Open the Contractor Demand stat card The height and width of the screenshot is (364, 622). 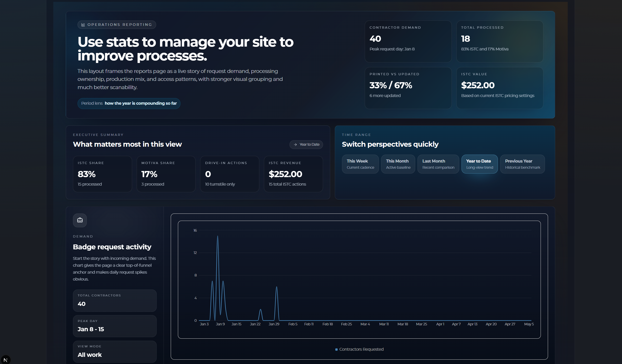pos(408,41)
